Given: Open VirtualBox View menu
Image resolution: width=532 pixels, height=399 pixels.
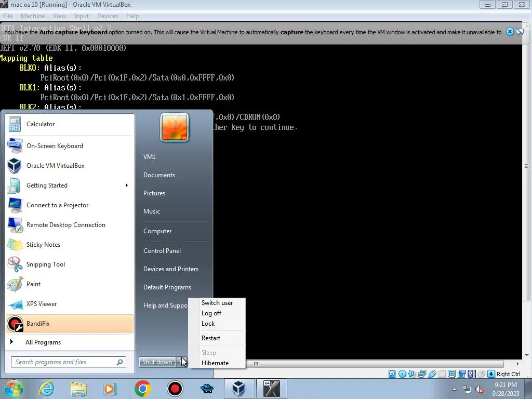Looking at the screenshot, I should (x=59, y=16).
